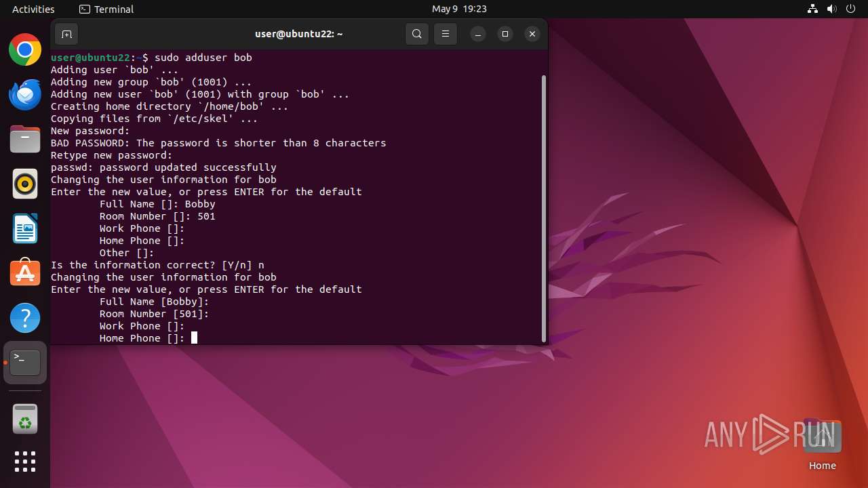
Task: Click the power icon in top bar
Action: tap(851, 9)
